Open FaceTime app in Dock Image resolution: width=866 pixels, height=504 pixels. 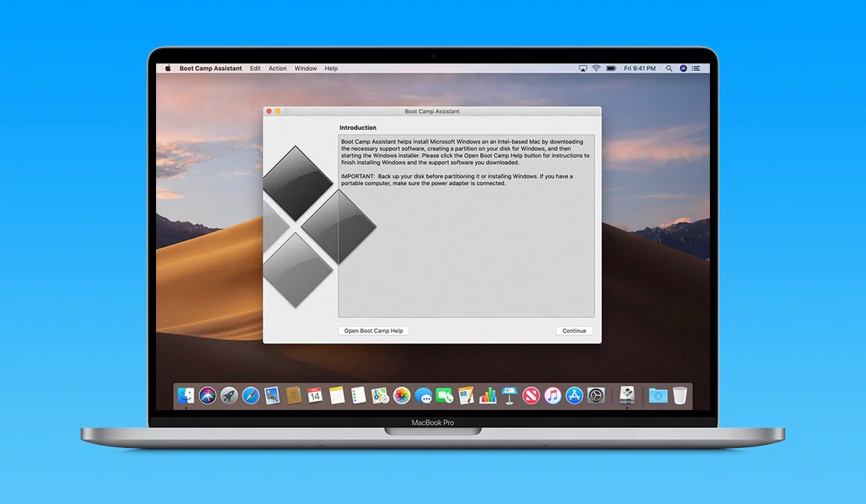tap(445, 396)
